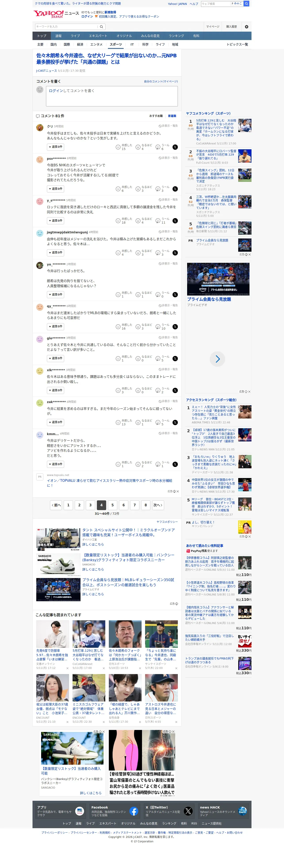This screenshot has width=284, height=868.
Task: Share zak******** comment on X
Action: click(175, 422)
